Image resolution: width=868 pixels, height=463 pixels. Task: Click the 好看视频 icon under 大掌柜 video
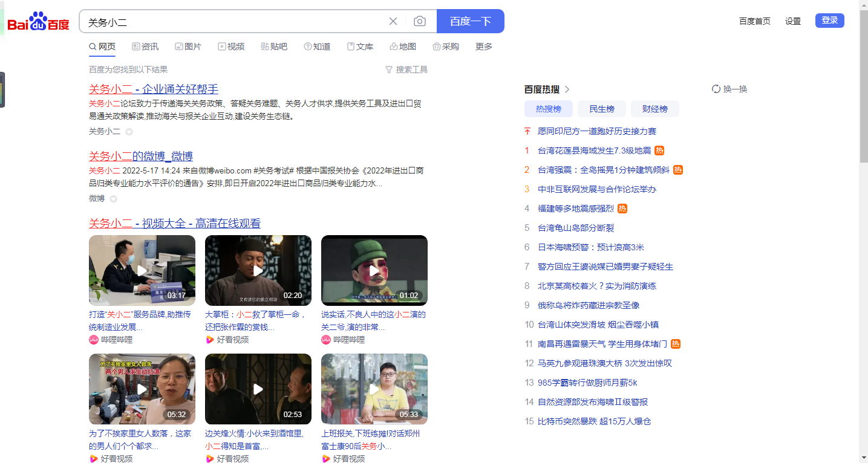coord(210,340)
